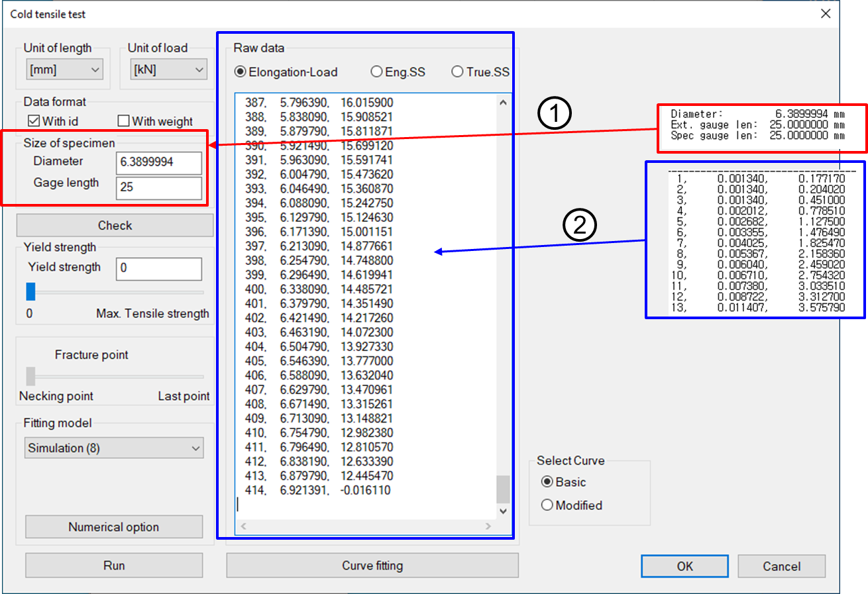Click the Curve fitting button

click(372, 566)
